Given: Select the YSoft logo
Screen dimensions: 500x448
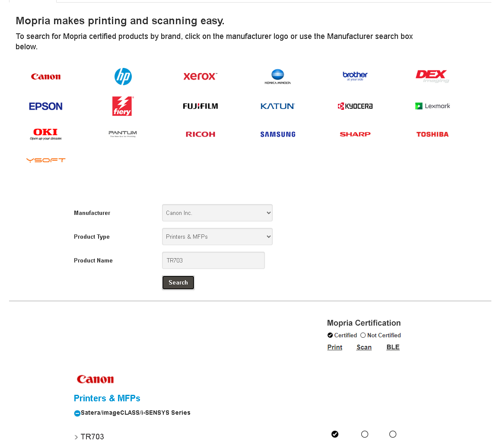Looking at the screenshot, I should pyautogui.click(x=46, y=160).
